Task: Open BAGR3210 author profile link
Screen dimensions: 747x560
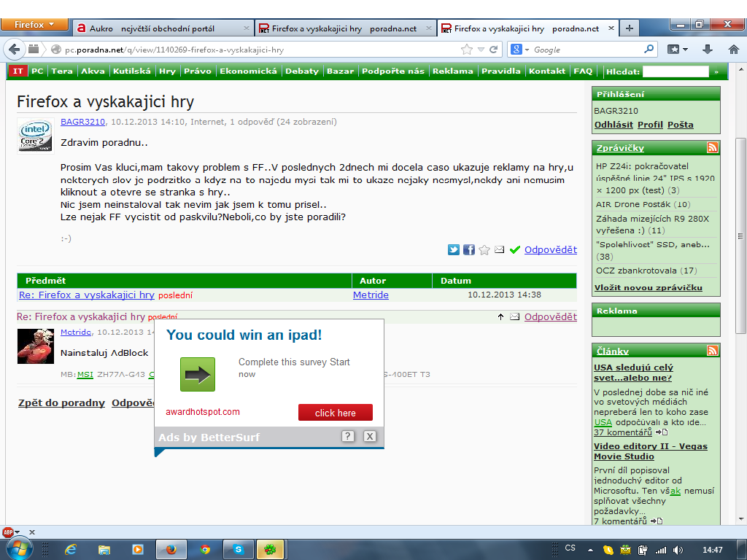Action: tap(82, 122)
